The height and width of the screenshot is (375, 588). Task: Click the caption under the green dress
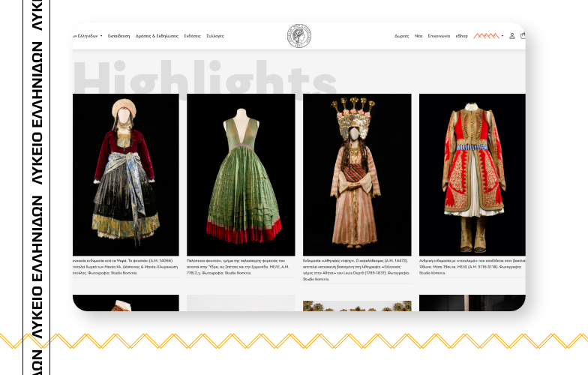pyautogui.click(x=238, y=267)
